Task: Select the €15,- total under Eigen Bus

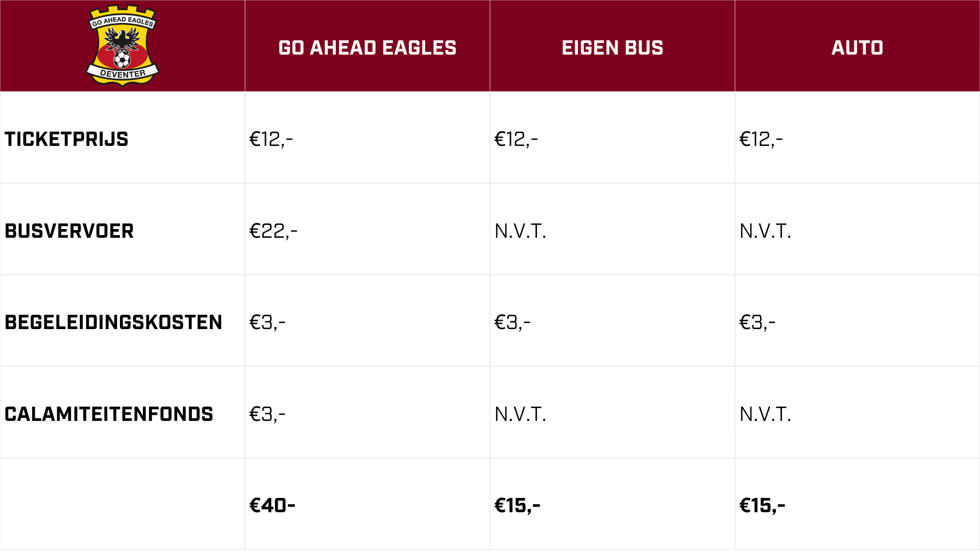Action: click(x=517, y=506)
